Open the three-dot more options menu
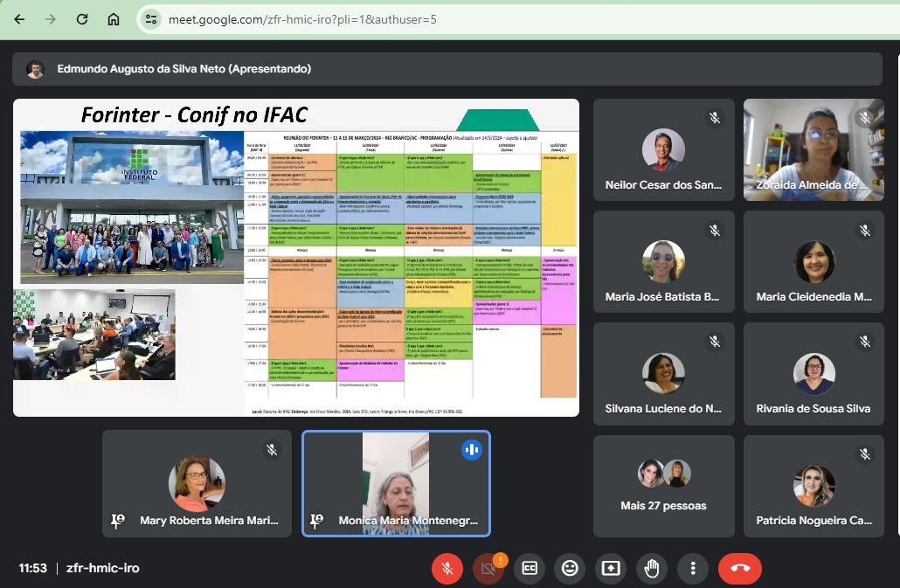900x588 pixels. tap(693, 568)
